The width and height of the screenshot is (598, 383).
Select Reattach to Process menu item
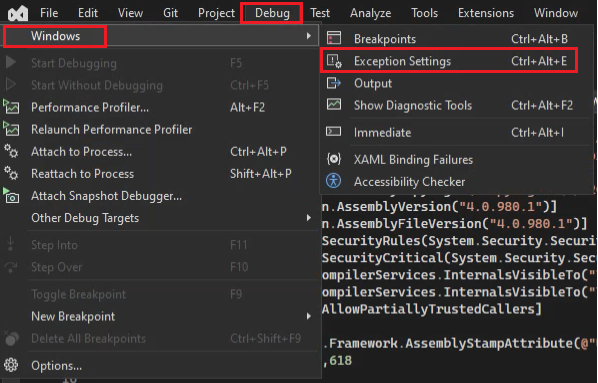coord(160,174)
